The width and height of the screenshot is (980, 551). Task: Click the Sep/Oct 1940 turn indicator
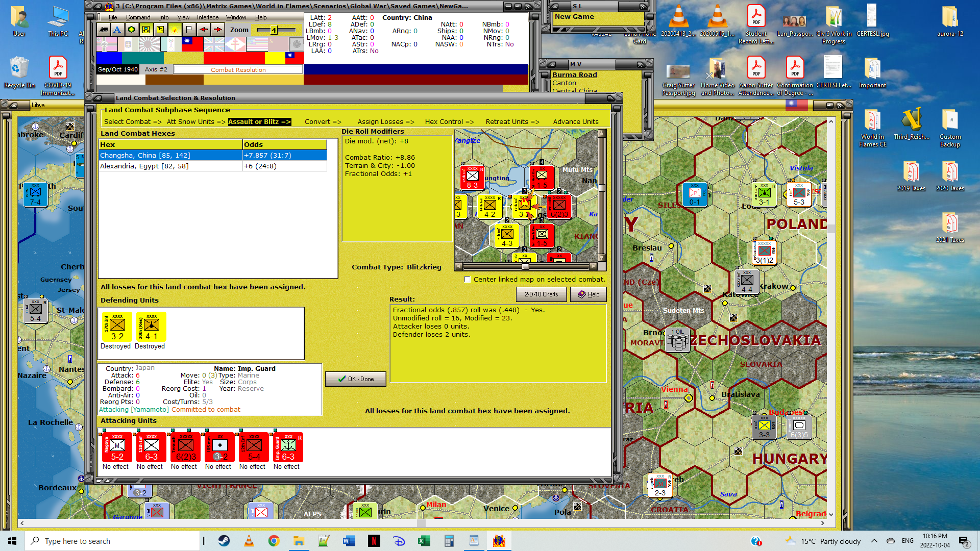point(118,69)
